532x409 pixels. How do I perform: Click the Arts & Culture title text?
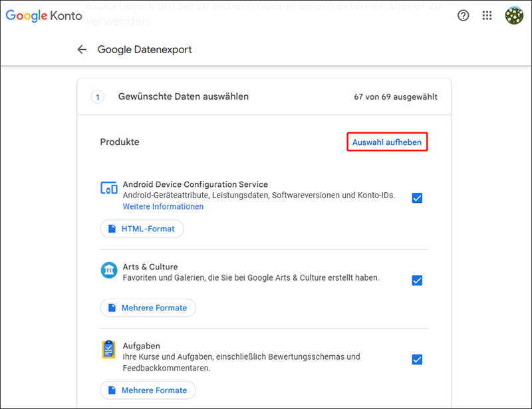pos(150,267)
